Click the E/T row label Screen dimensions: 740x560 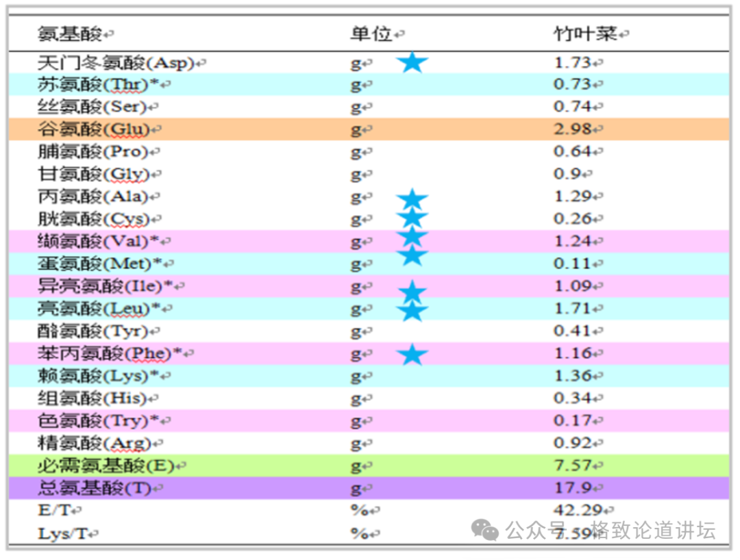point(54,510)
